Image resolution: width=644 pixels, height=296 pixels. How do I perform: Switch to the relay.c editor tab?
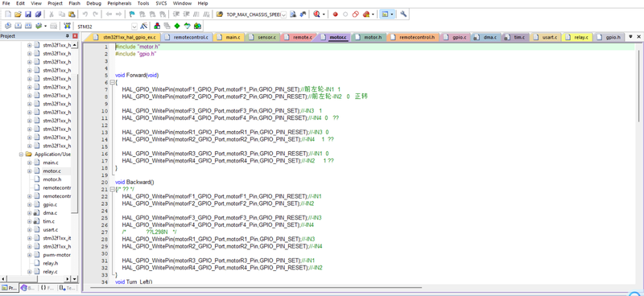coord(577,37)
